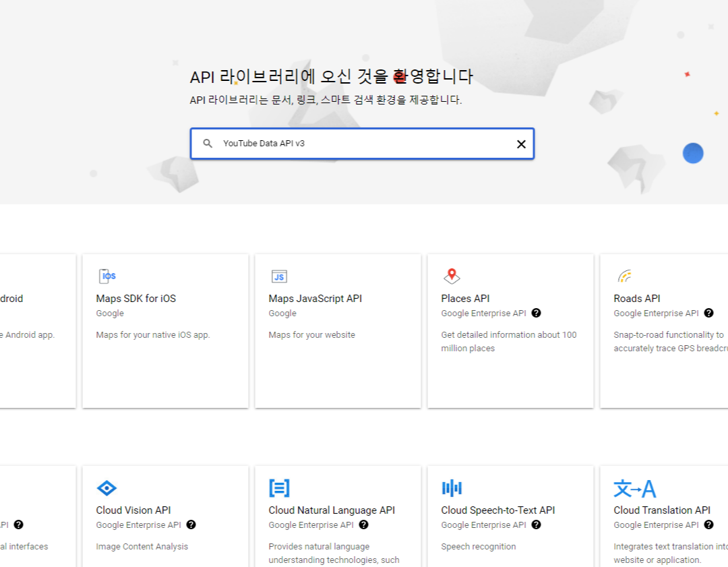
Task: Click the Cloud Vision API diamond eye icon
Action: point(107,488)
